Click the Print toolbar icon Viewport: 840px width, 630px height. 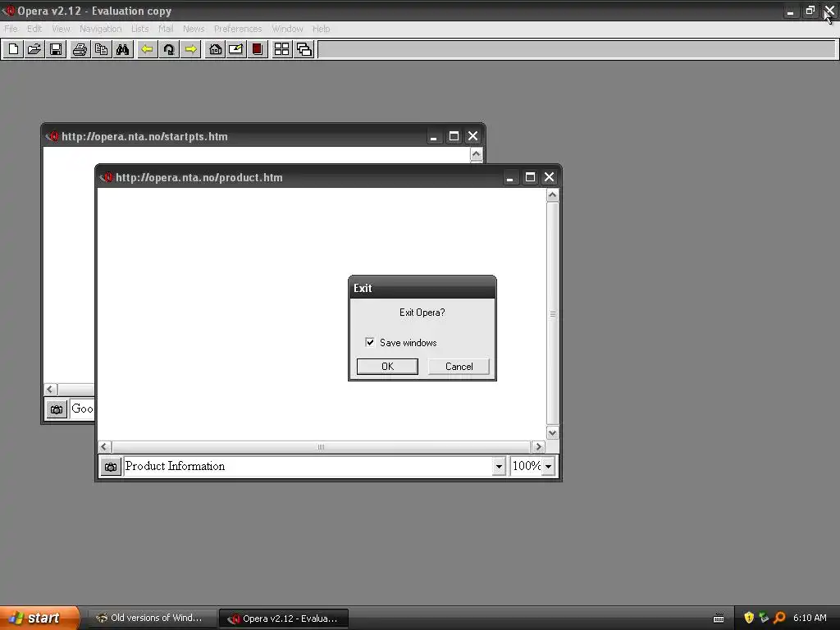[x=80, y=49]
